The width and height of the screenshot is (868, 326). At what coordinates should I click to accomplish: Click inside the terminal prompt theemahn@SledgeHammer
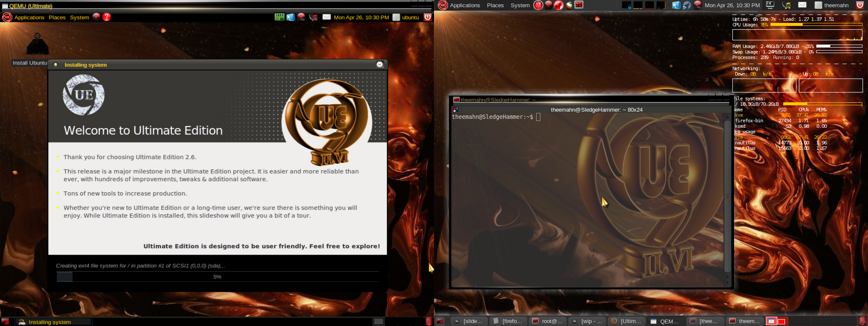pyautogui.click(x=493, y=117)
